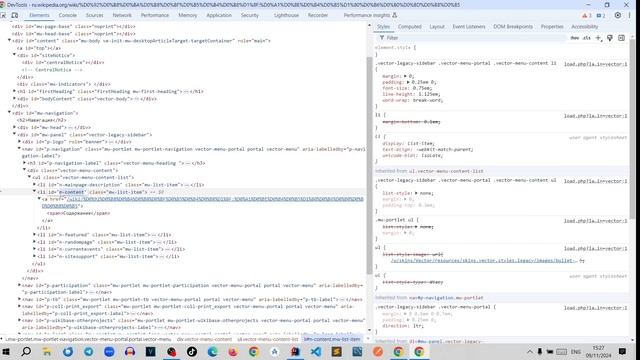Open the Application tab

[219, 15]
